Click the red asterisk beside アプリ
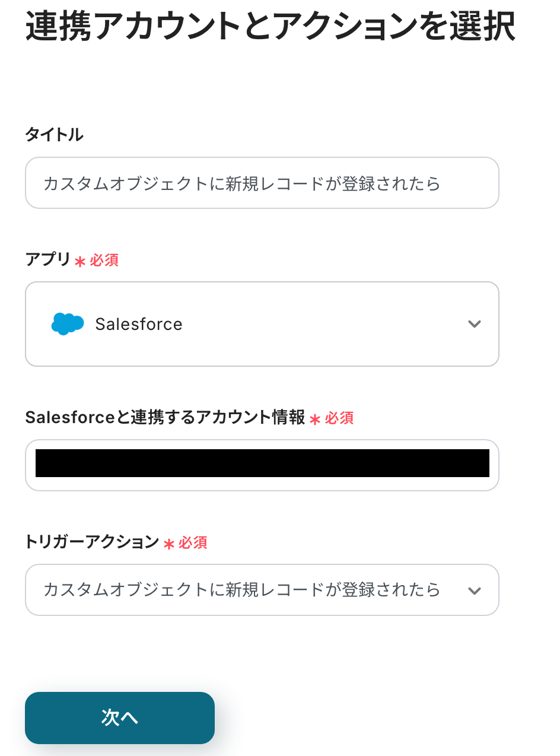The width and height of the screenshot is (560, 756). (80, 261)
